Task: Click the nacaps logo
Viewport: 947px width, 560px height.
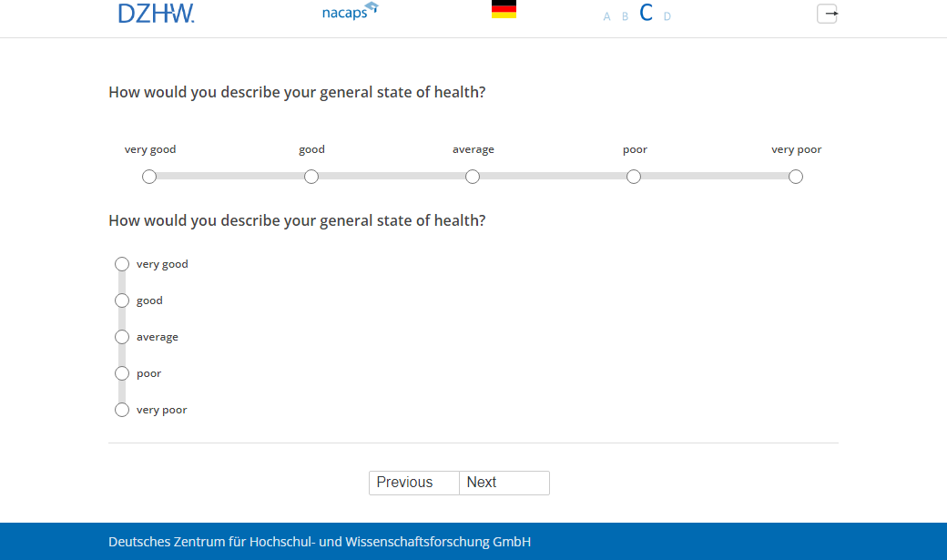Action: [350, 12]
